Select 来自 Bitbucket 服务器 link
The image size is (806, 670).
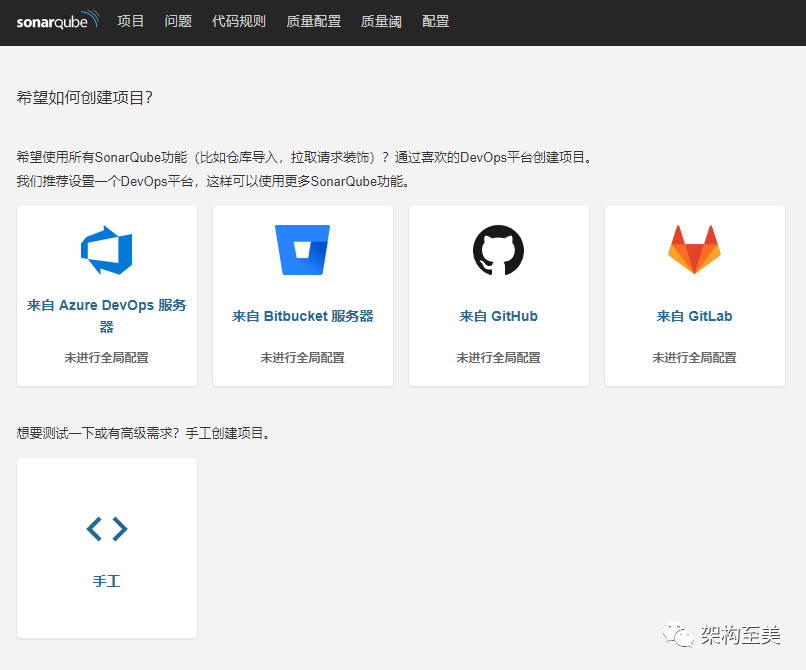pyautogui.click(x=302, y=316)
